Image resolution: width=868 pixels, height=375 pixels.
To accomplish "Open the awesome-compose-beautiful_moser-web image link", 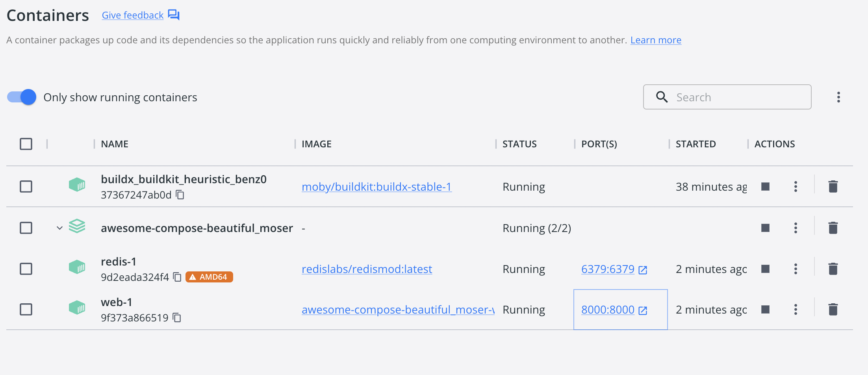I will [x=398, y=309].
